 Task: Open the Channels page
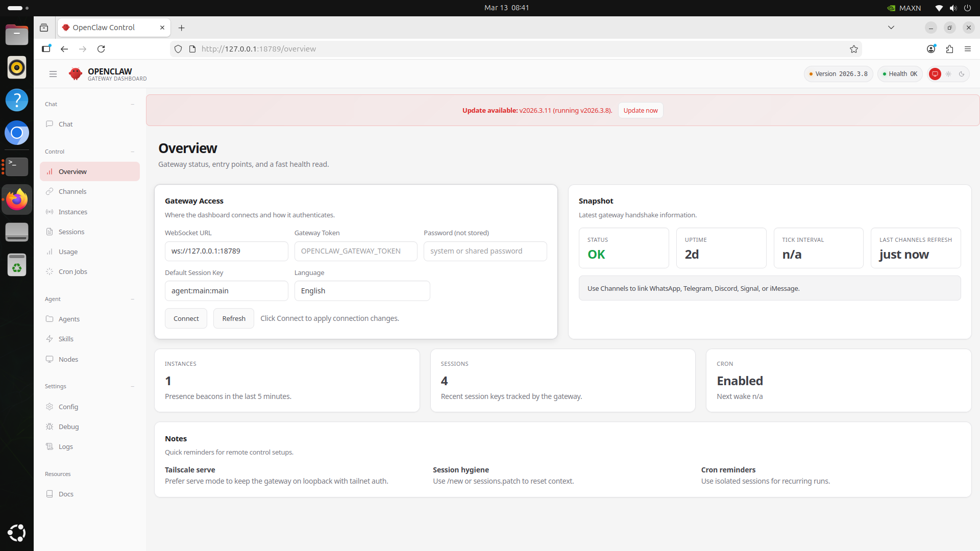(72, 191)
